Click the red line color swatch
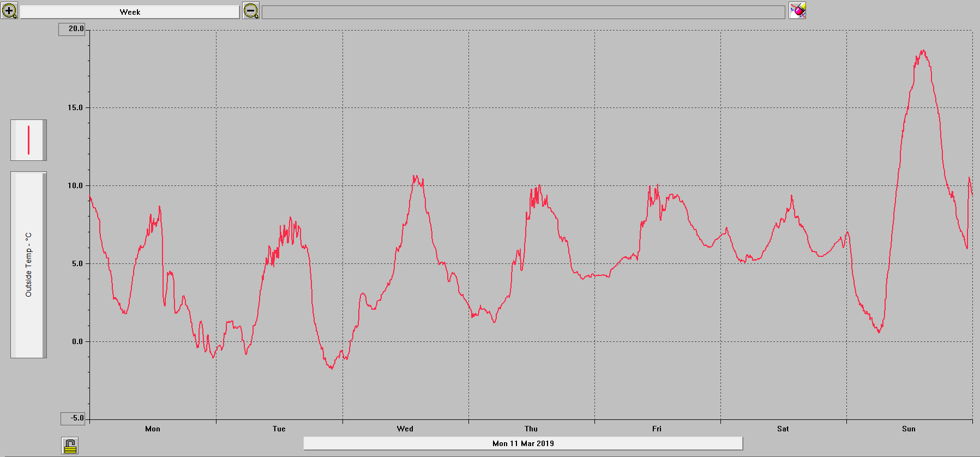The height and width of the screenshot is (457, 980). click(x=28, y=140)
